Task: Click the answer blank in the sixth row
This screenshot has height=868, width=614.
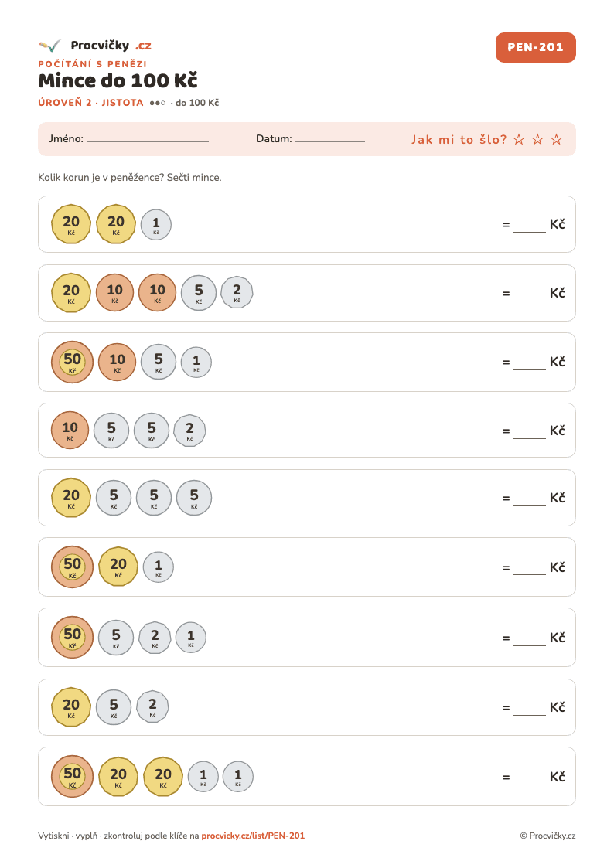Action: 529,570
